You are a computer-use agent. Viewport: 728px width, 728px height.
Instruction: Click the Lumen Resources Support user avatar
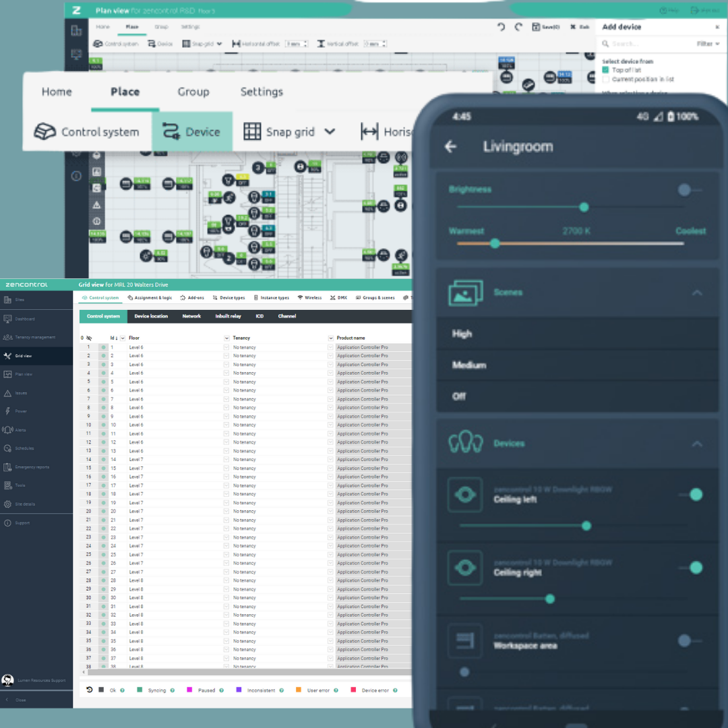(7, 680)
